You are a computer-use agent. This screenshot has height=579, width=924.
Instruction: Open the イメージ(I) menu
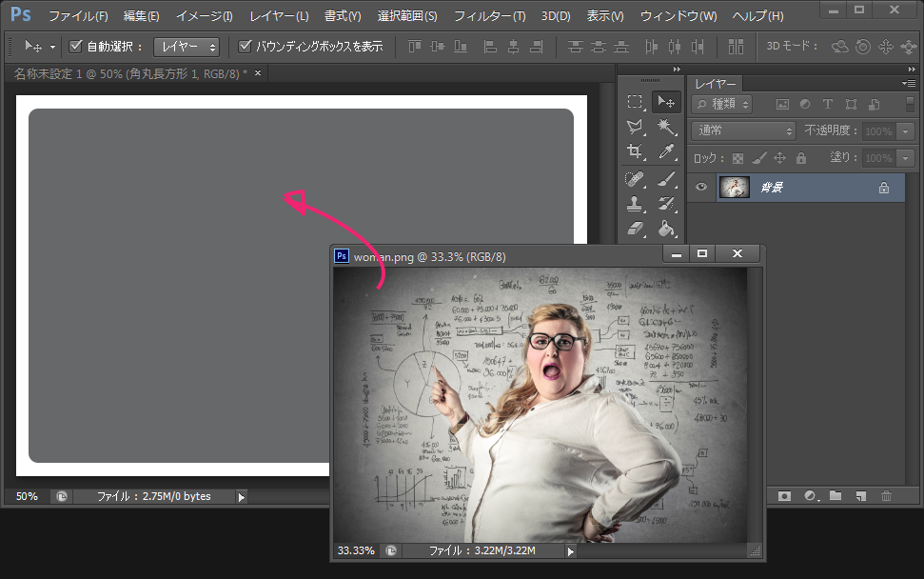(x=204, y=16)
